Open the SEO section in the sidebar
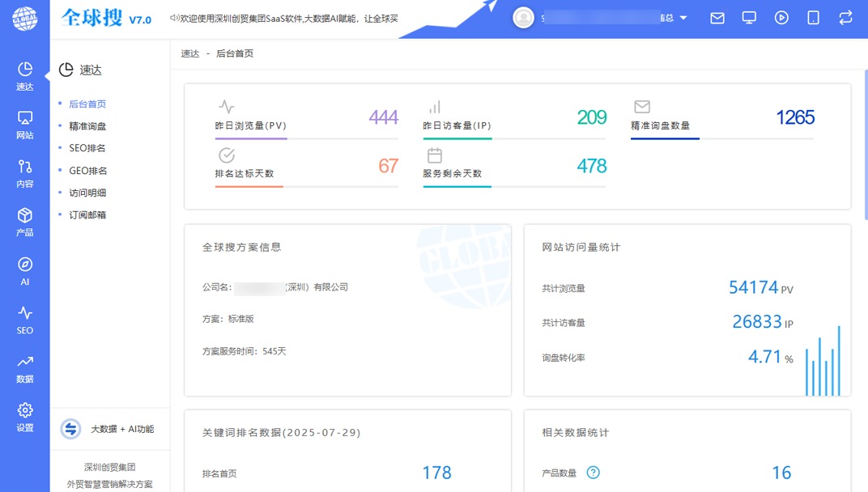The width and height of the screenshot is (868, 492). [23, 317]
